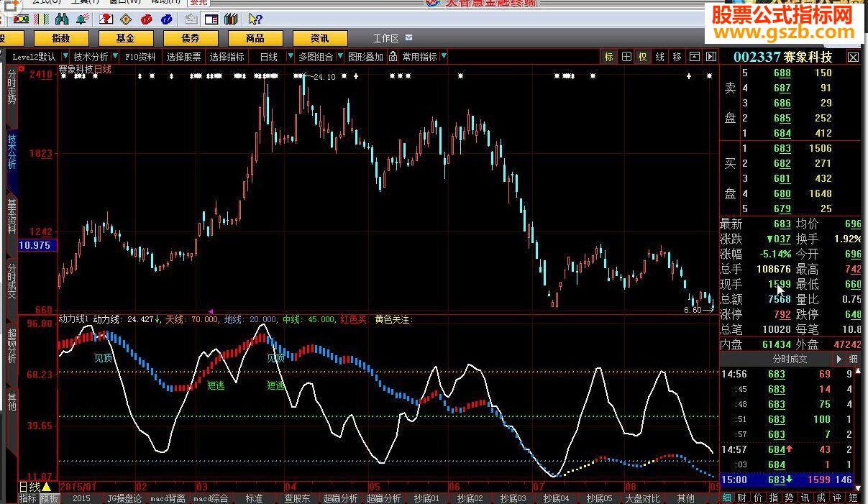The height and width of the screenshot is (504, 868).
Task: Click the lock icon beside 图形叠加
Action: coord(393,57)
